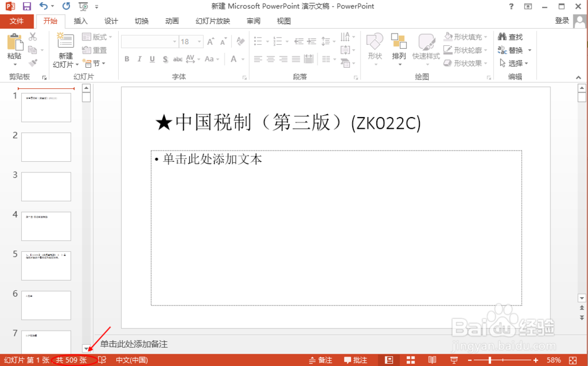Toggle text shadow

(x=165, y=59)
